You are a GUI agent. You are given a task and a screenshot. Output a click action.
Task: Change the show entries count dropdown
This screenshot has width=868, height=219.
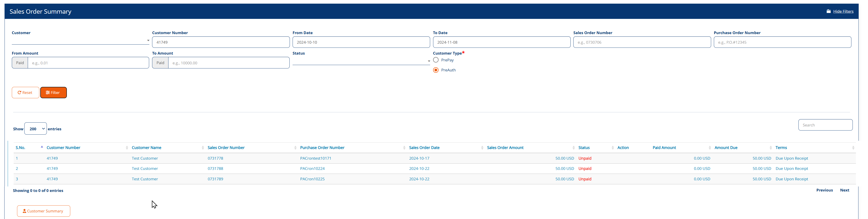pos(35,129)
